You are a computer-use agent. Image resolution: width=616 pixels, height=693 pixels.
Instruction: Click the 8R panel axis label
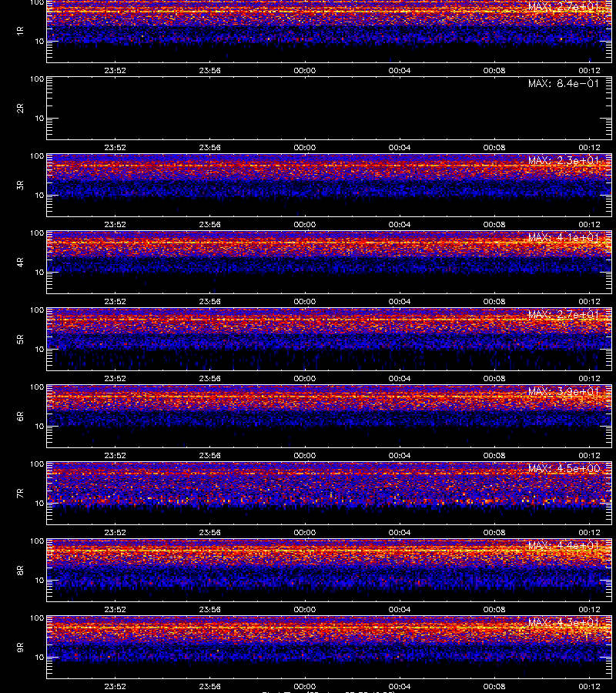[20, 571]
